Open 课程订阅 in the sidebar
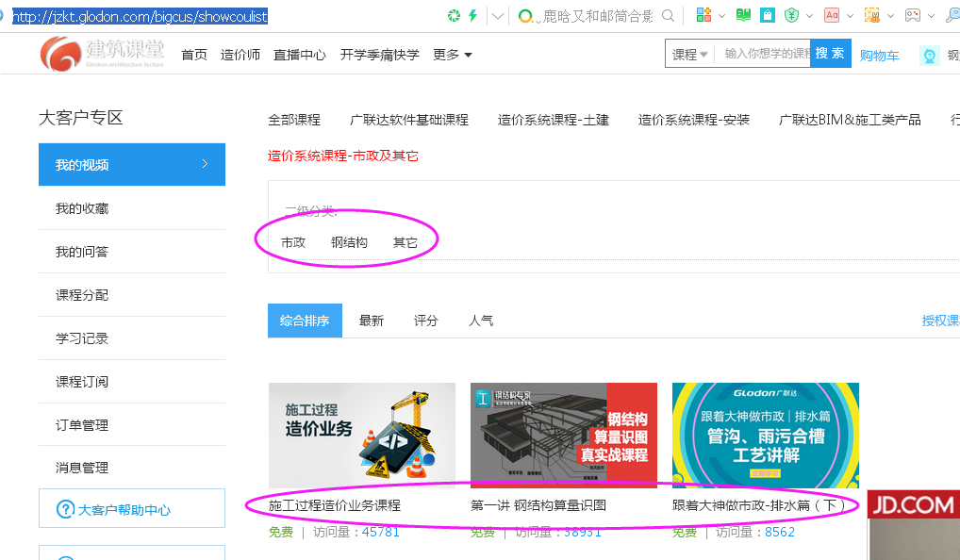The height and width of the screenshot is (560, 960). tap(82, 382)
